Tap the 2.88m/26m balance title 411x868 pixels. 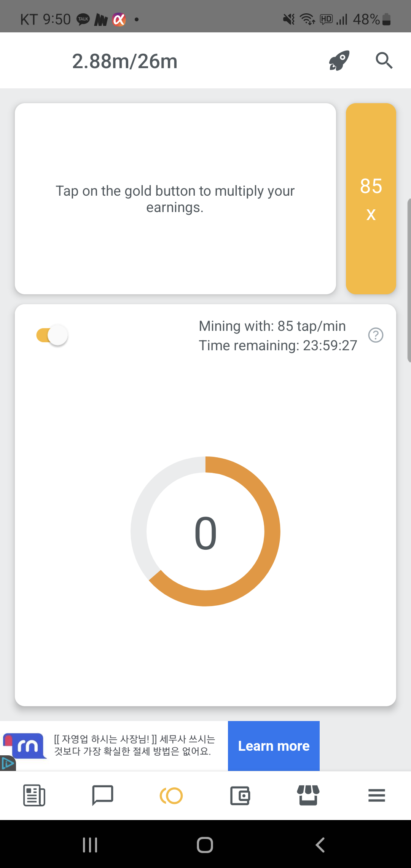pyautogui.click(x=125, y=61)
